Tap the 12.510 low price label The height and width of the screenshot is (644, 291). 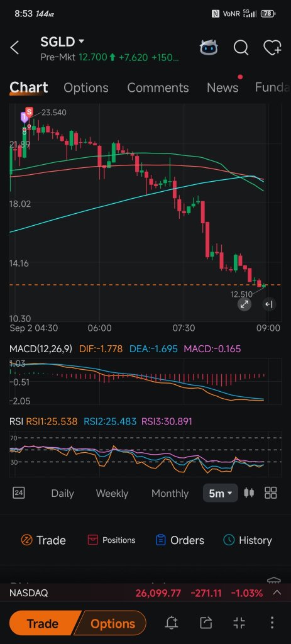pos(241,294)
